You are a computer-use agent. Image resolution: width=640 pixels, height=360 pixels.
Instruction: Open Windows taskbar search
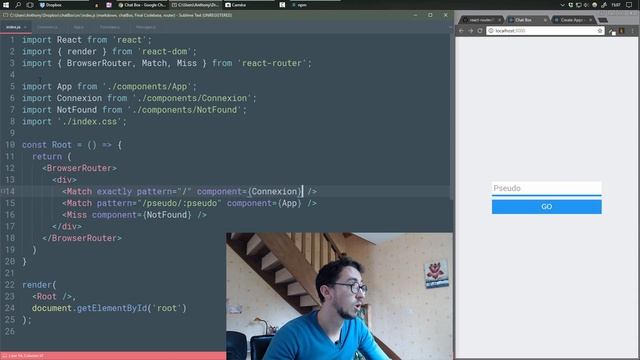pos(18,5)
